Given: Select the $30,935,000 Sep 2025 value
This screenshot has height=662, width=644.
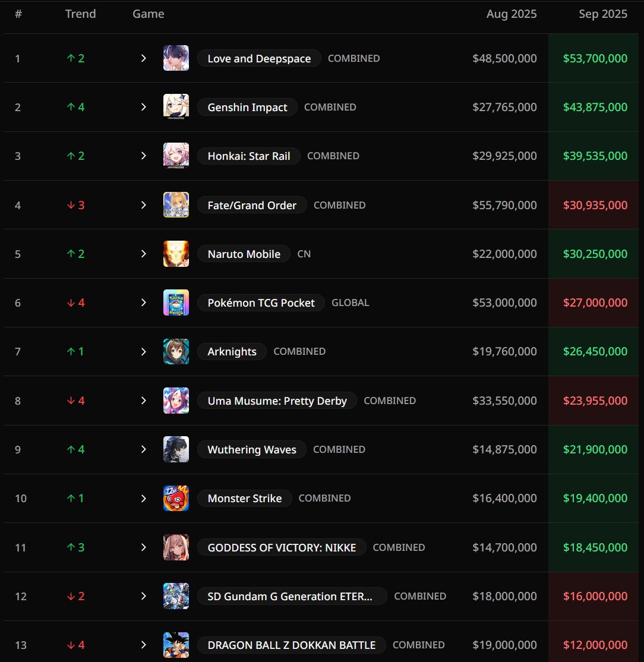Looking at the screenshot, I should 595,205.
